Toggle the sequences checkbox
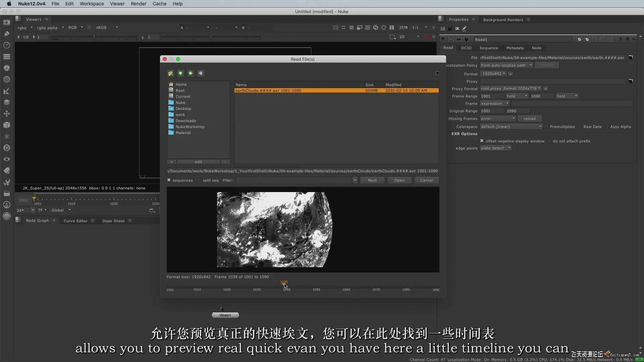Viewport: 644px width, 362px height. point(169,180)
